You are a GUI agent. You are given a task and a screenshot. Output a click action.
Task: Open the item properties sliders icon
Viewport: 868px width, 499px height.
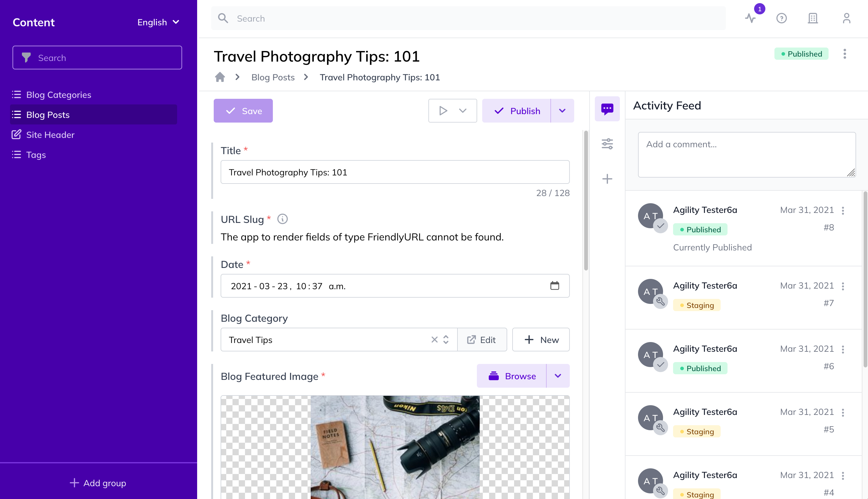coord(607,144)
